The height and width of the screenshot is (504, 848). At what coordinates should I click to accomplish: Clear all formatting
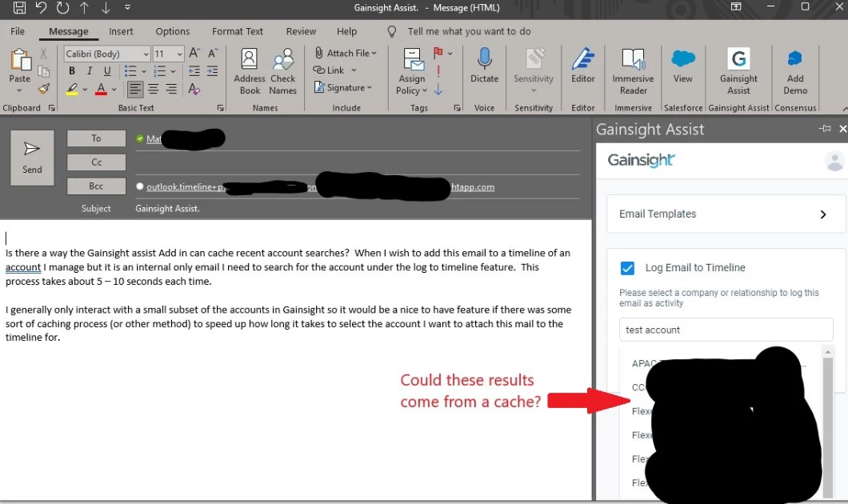point(194,90)
